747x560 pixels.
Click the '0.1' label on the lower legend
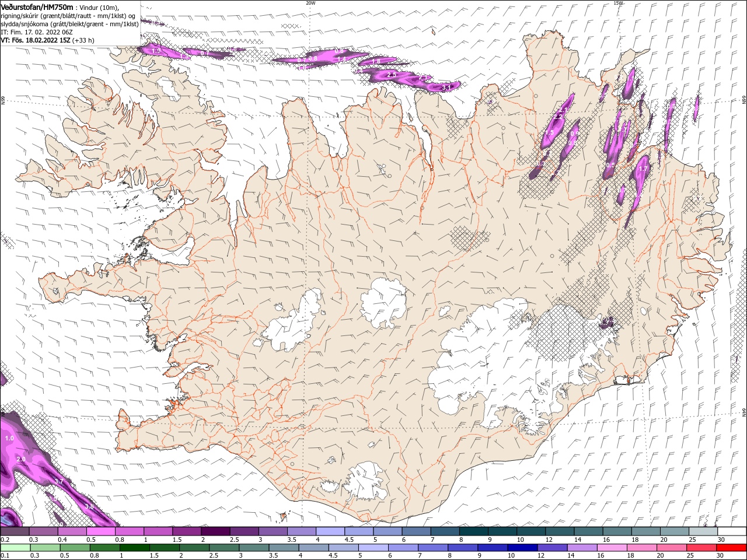click(5, 556)
